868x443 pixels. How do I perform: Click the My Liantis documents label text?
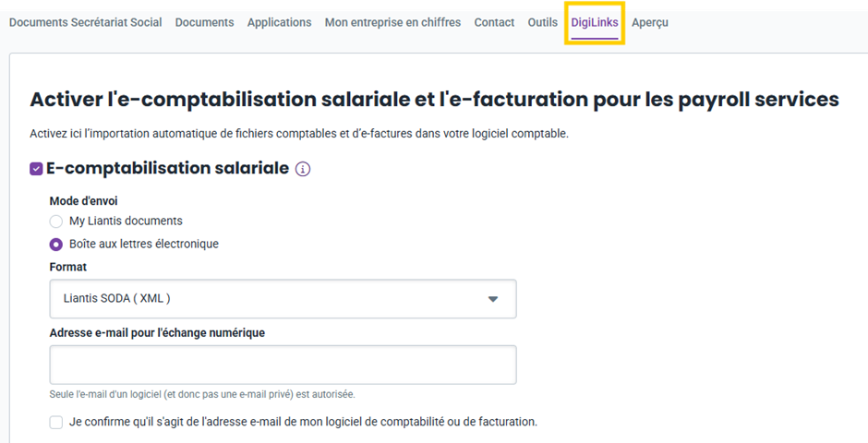pyautogui.click(x=126, y=221)
